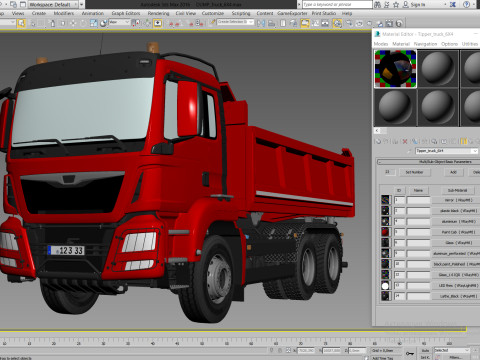Click the LED lines (VRayLightMtl) sub-material button
Viewport: 480px width, 360px height.
click(458, 285)
